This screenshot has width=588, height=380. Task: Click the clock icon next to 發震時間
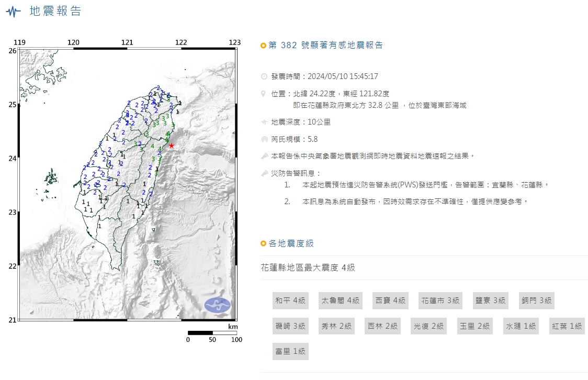[x=264, y=76]
